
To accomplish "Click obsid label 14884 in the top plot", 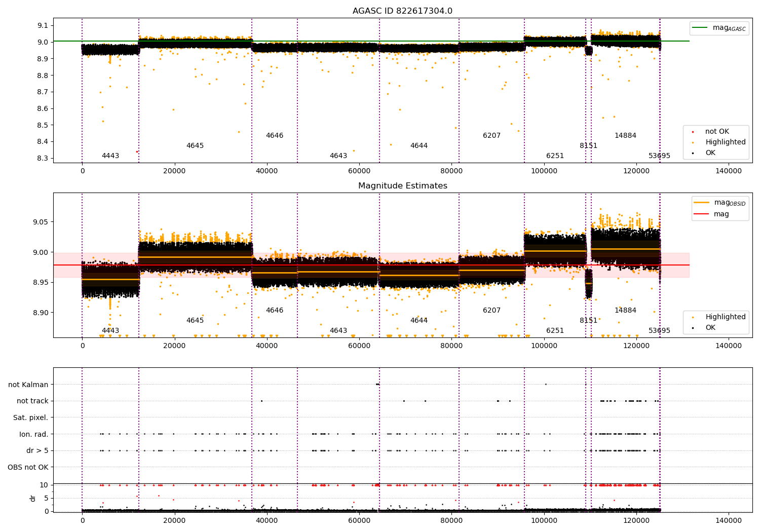I will tap(625, 136).
